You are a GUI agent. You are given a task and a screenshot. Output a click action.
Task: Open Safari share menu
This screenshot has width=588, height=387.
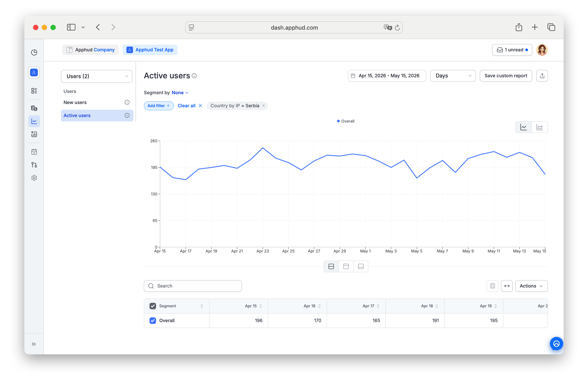(x=519, y=27)
